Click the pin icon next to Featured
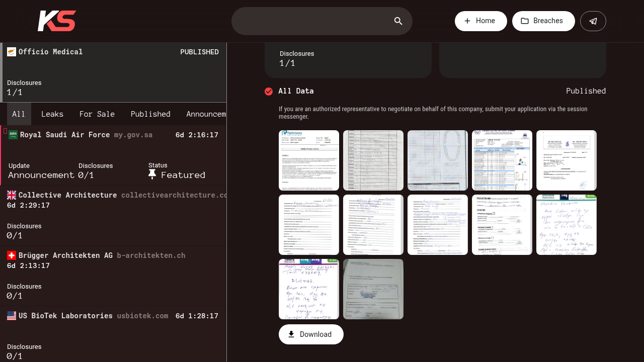This screenshot has width=644, height=362. pyautogui.click(x=152, y=174)
